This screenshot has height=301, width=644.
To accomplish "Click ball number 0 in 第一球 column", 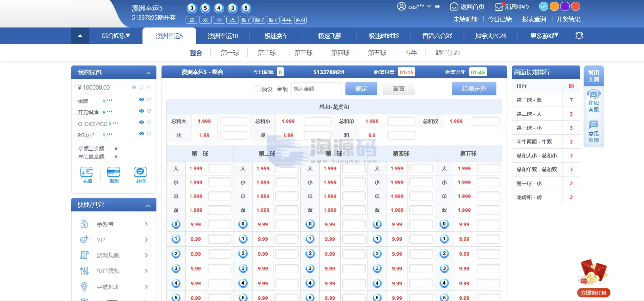I will 176,224.
